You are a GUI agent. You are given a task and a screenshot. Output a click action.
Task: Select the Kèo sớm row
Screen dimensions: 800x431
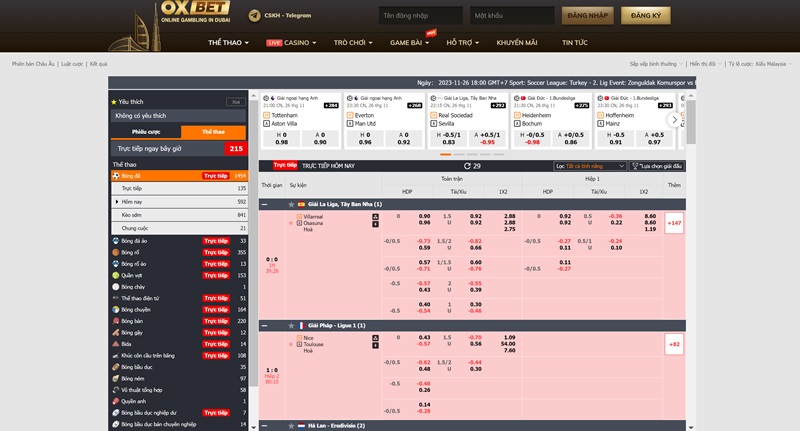(179, 215)
